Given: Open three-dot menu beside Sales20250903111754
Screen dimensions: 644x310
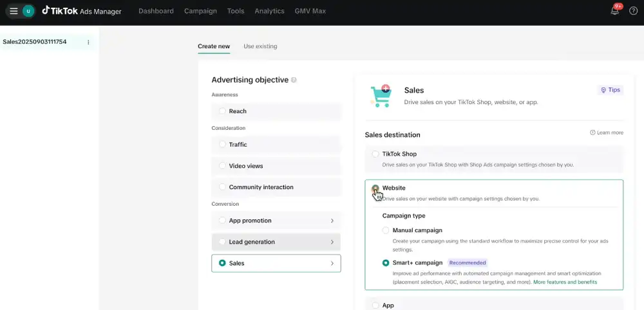Looking at the screenshot, I should [x=88, y=42].
